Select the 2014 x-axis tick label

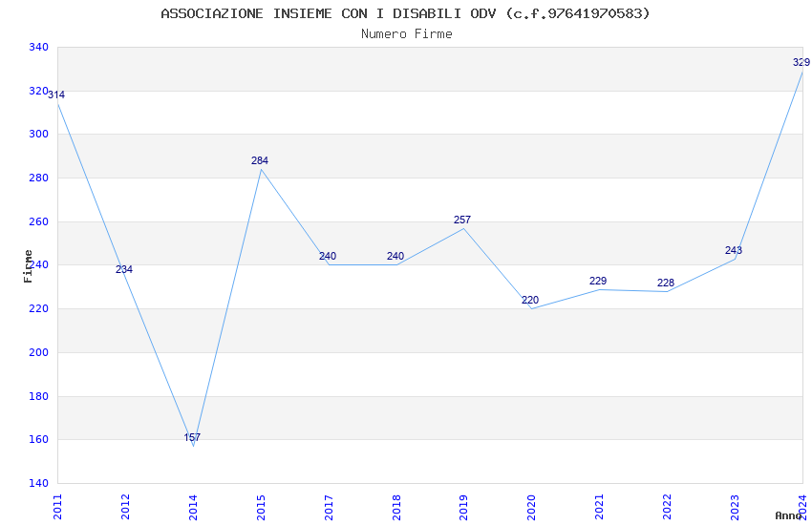193,507
